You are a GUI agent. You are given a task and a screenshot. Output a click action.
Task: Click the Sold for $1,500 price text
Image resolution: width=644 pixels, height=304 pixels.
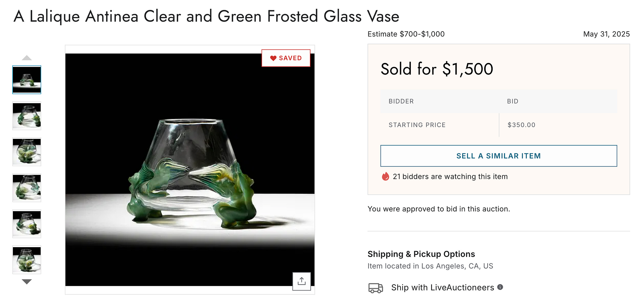pos(437,69)
